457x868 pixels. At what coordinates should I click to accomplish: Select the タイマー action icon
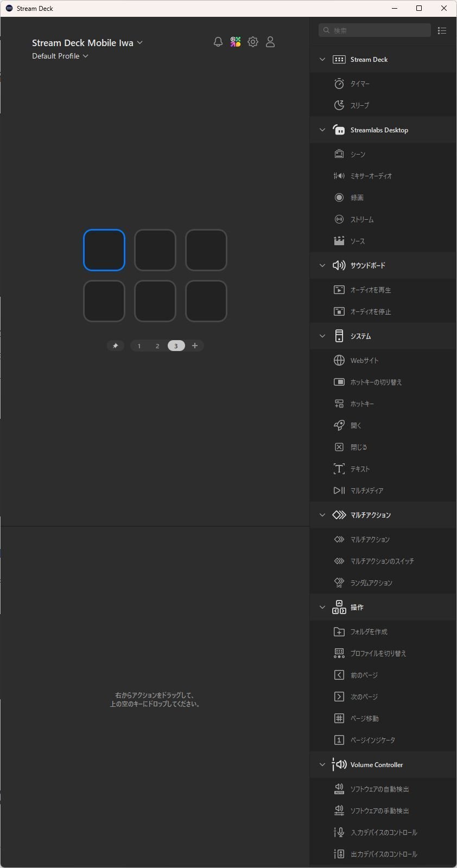(339, 84)
